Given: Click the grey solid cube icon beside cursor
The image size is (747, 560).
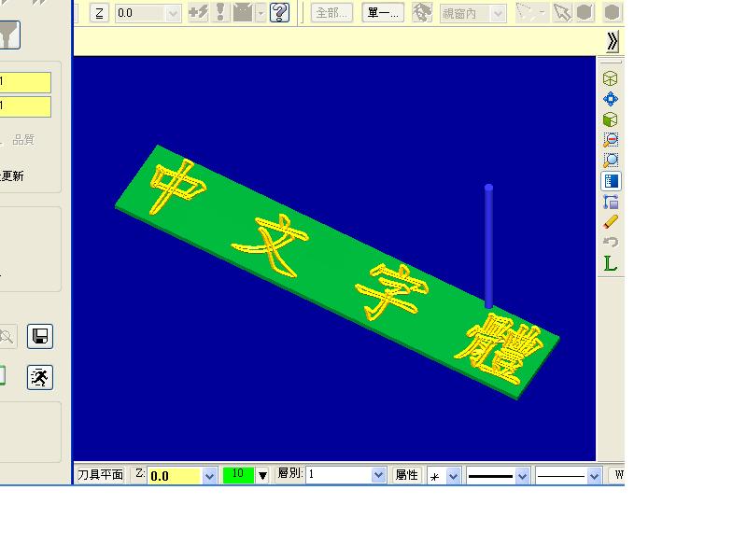Looking at the screenshot, I should pyautogui.click(x=585, y=13).
